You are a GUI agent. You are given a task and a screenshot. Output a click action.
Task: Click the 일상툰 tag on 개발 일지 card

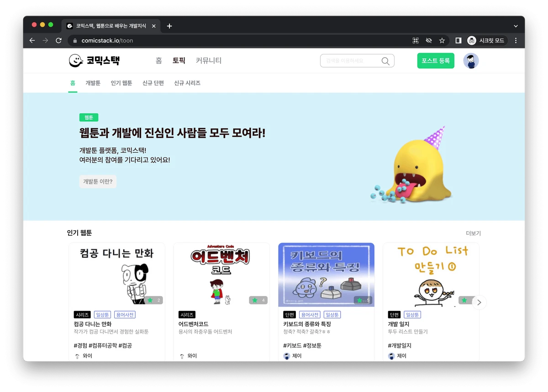[x=412, y=315]
